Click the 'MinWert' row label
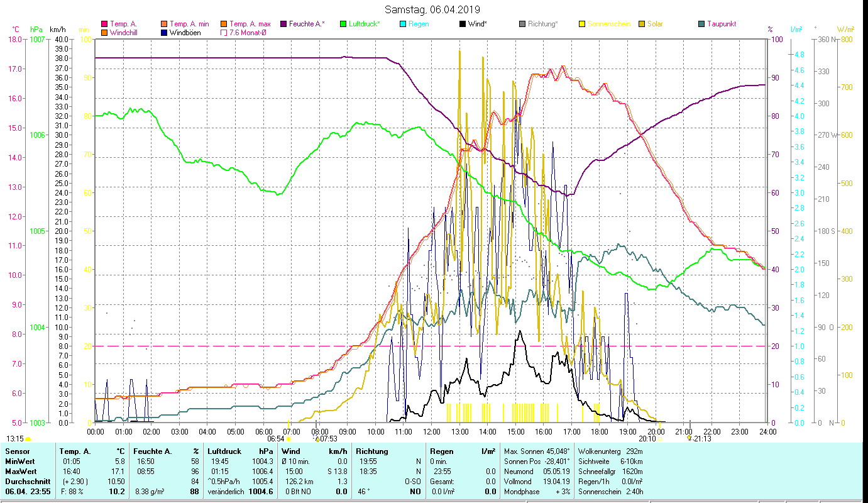 (x=19, y=462)
